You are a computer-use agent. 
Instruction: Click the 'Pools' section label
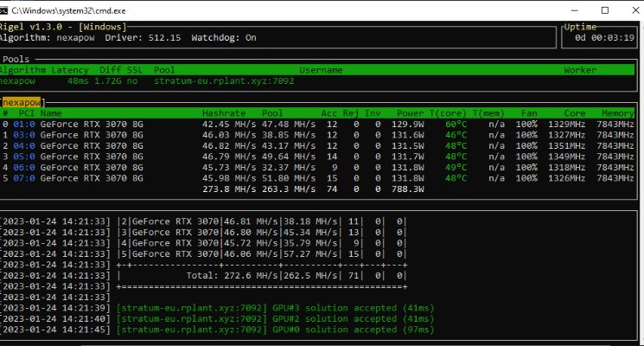click(x=16, y=59)
